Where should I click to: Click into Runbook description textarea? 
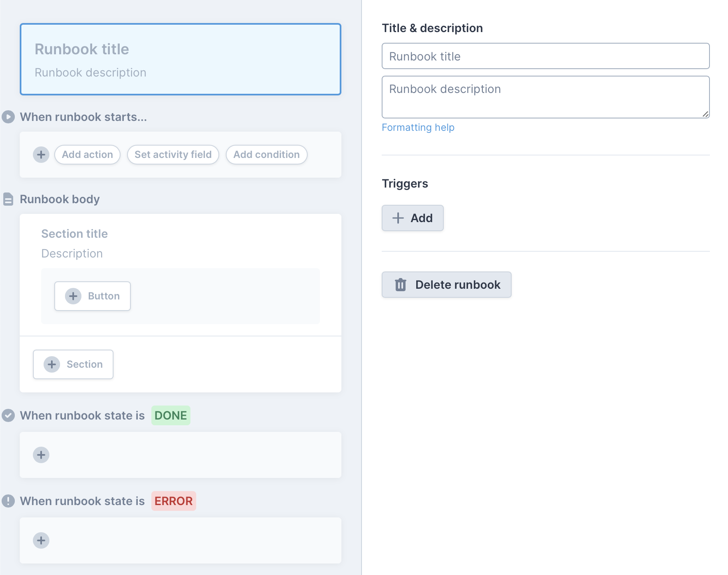[x=545, y=97]
